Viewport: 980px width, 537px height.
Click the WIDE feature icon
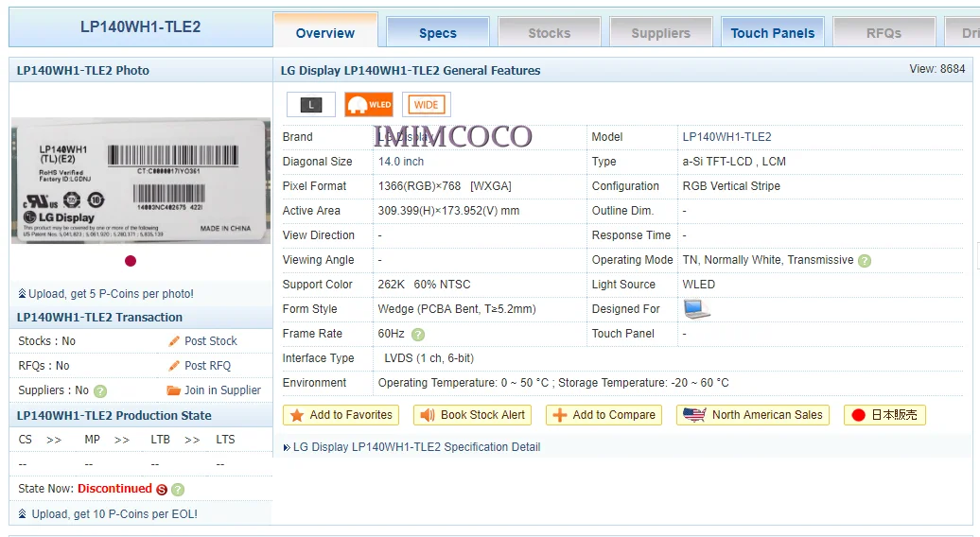click(x=427, y=104)
